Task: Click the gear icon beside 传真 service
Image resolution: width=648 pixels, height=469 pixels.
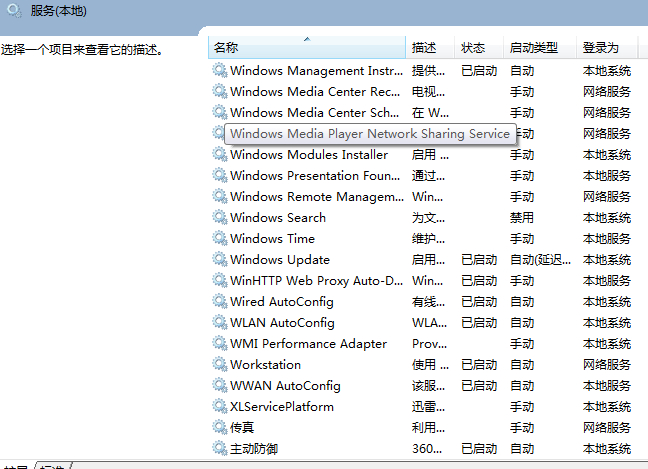Action: click(220, 428)
